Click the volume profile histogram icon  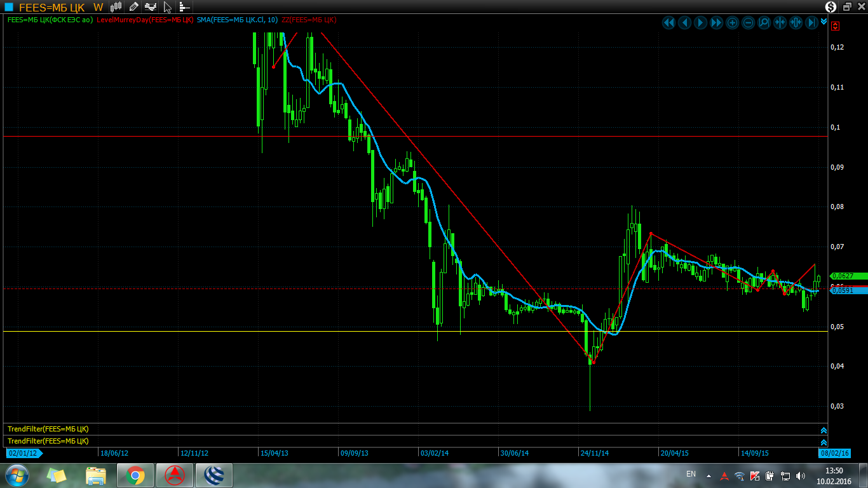(184, 7)
